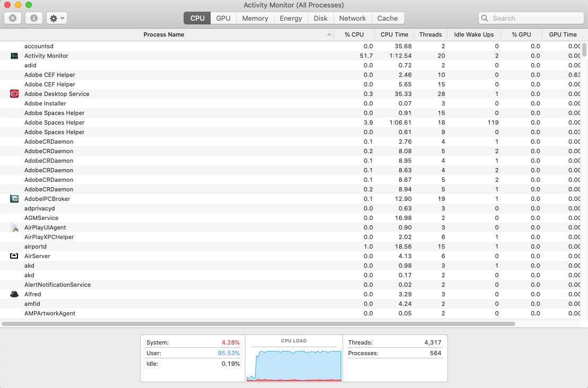Click the 119 idle wake ups value
Screen dimensions: 588x388
point(493,122)
